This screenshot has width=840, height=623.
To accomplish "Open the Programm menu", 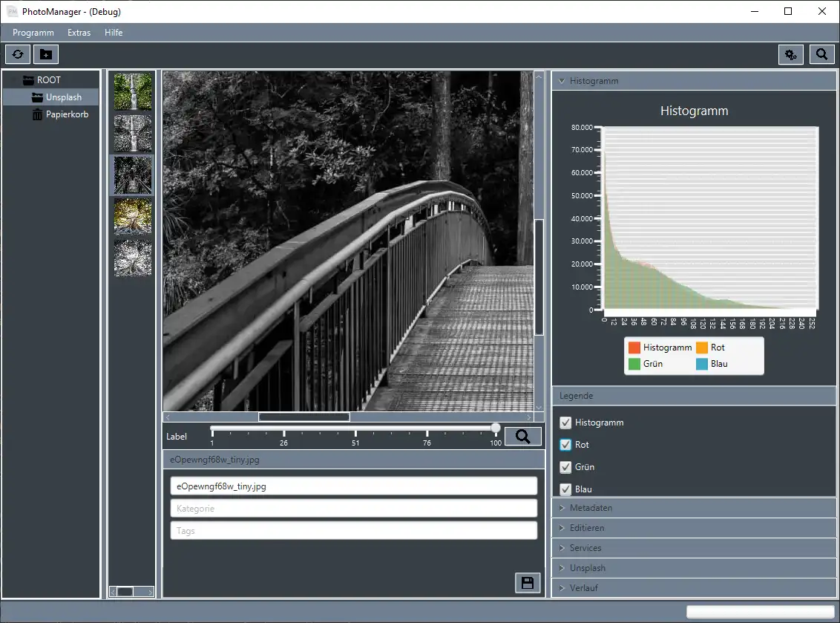I will pos(33,33).
